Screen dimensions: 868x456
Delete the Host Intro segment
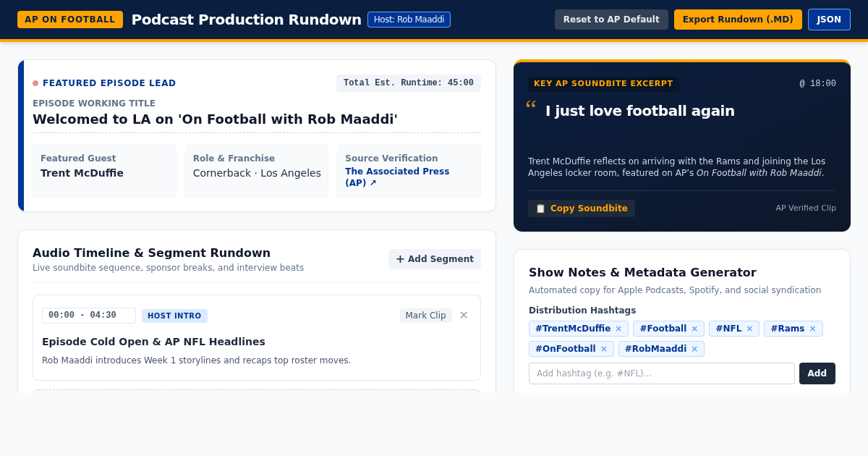[464, 315]
